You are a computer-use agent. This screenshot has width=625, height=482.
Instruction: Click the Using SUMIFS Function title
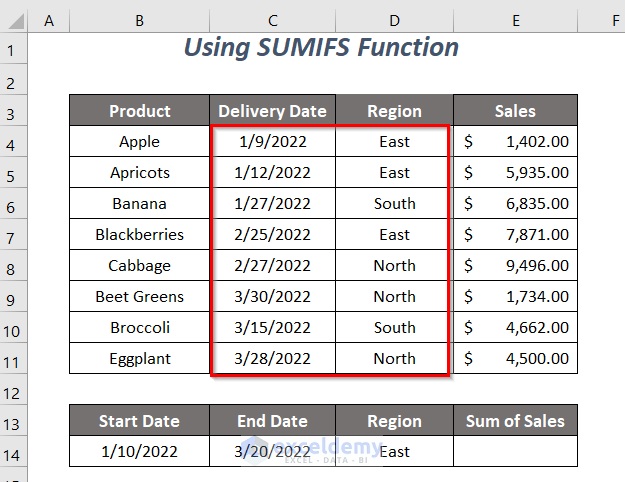(x=321, y=48)
